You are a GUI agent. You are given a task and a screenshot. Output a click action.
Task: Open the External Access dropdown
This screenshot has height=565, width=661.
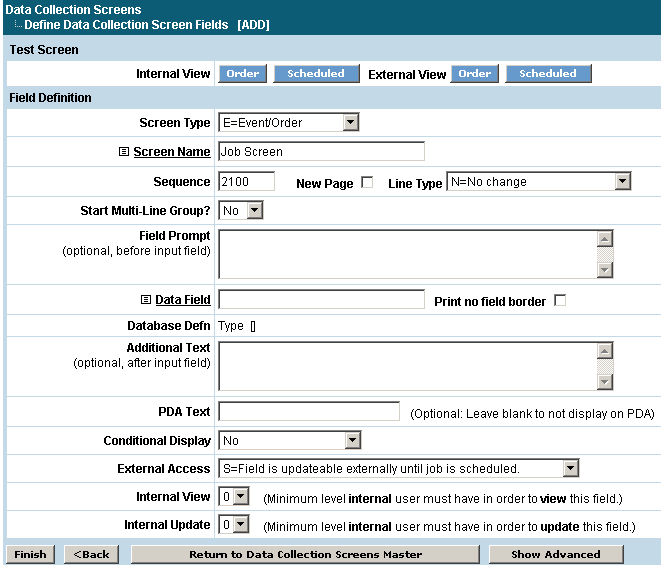click(399, 468)
